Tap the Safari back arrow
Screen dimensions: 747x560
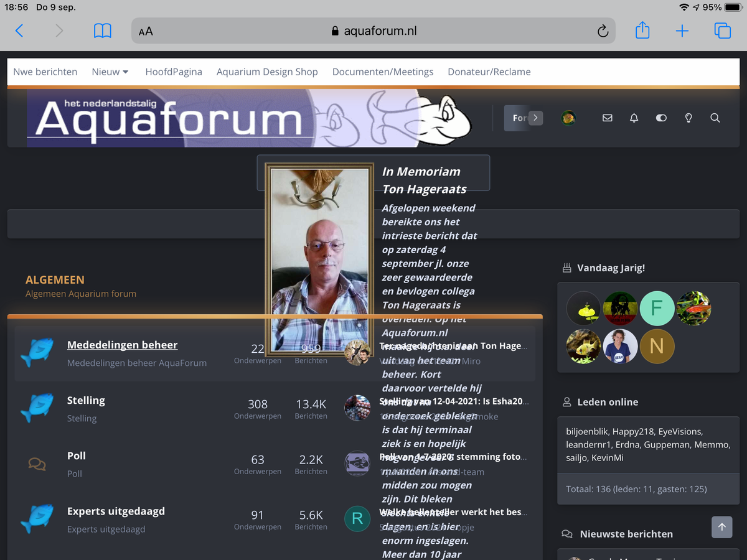tap(19, 30)
